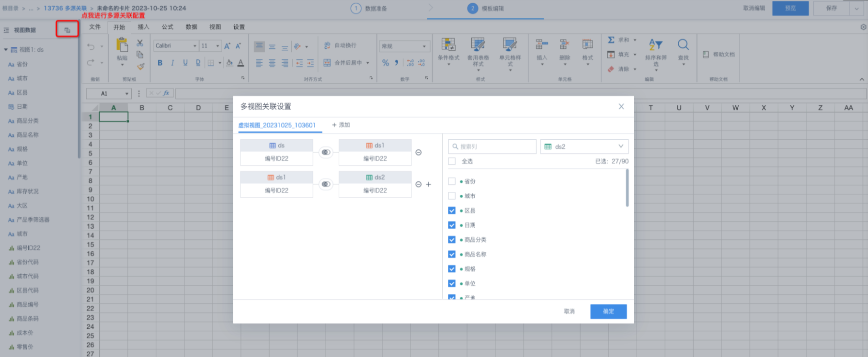Image resolution: width=868 pixels, height=357 pixels.
Task: Click the paste clipboard icon
Action: point(122,45)
